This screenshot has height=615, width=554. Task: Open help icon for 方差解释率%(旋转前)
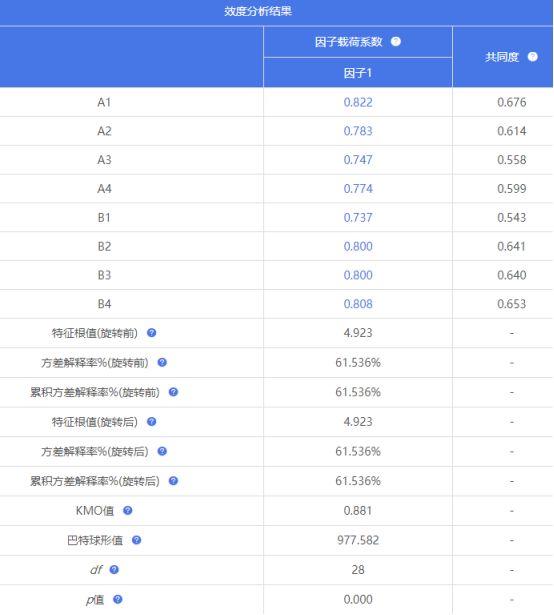[162, 362]
